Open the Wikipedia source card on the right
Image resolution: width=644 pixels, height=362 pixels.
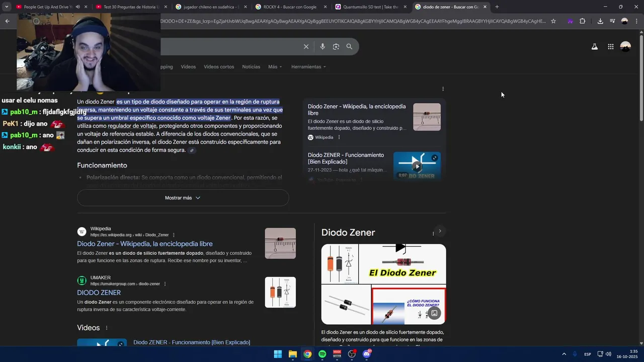point(374,122)
